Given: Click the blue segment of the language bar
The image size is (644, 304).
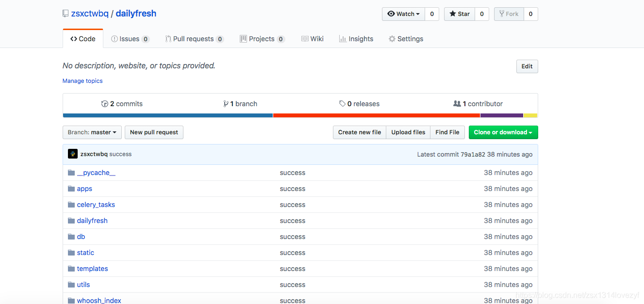Looking at the screenshot, I should click(x=168, y=115).
